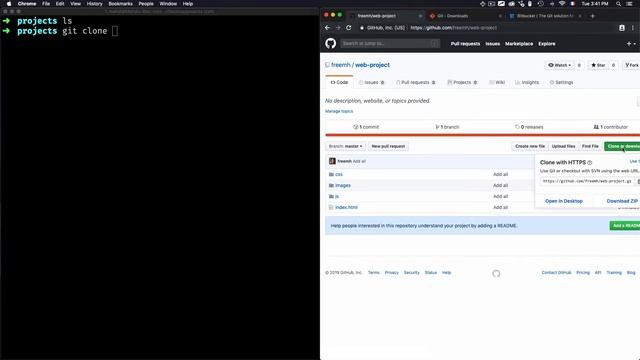
Task: Click Create new file button
Action: coord(530,146)
